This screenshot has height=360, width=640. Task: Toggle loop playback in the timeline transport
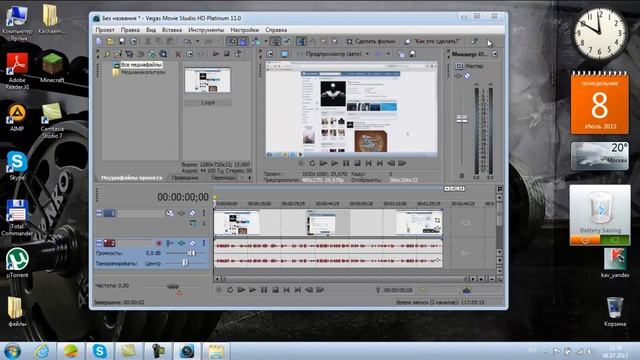coord(230,290)
